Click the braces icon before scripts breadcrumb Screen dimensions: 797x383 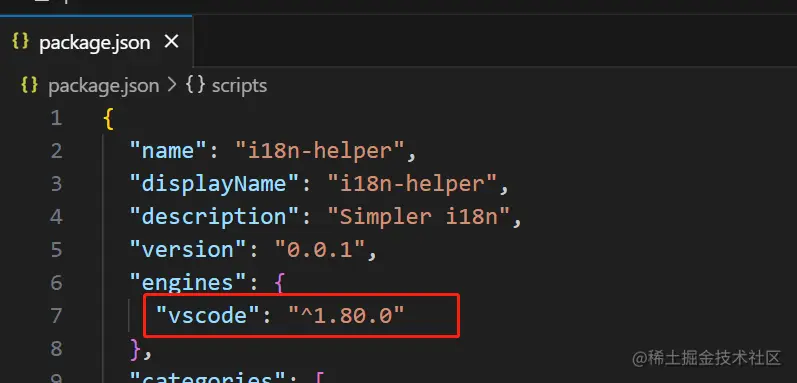[195, 85]
